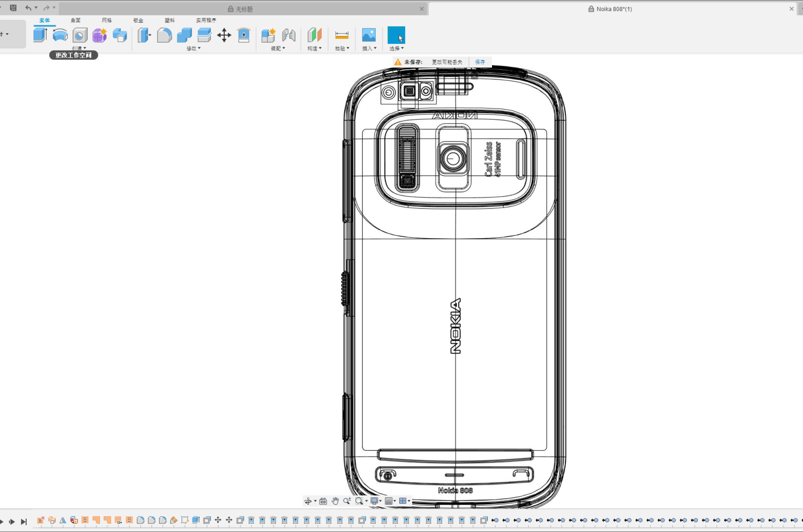The height and width of the screenshot is (532, 803).
Task: Select the Fillet tool in Modify group
Action: click(x=164, y=35)
